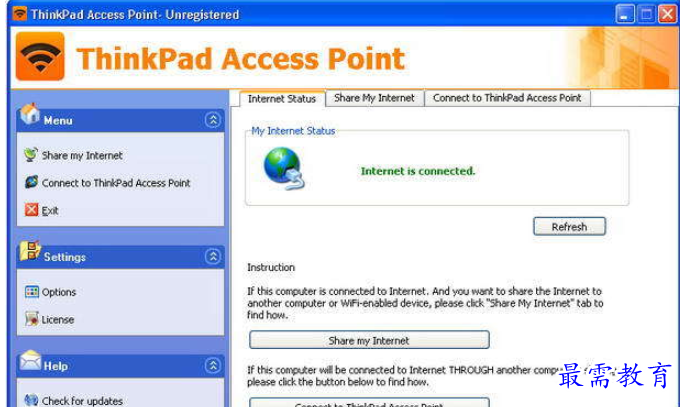Viewport: 680px width, 407px height.
Task: Open the Share My Internet tab
Action: (374, 98)
